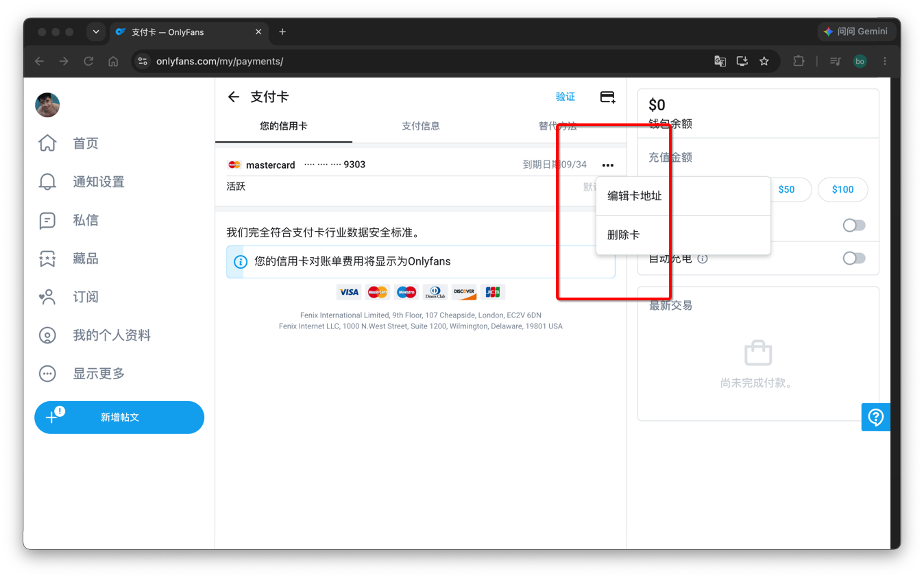Click 显示更多 in the sidebar
The width and height of the screenshot is (924, 578).
(x=99, y=374)
